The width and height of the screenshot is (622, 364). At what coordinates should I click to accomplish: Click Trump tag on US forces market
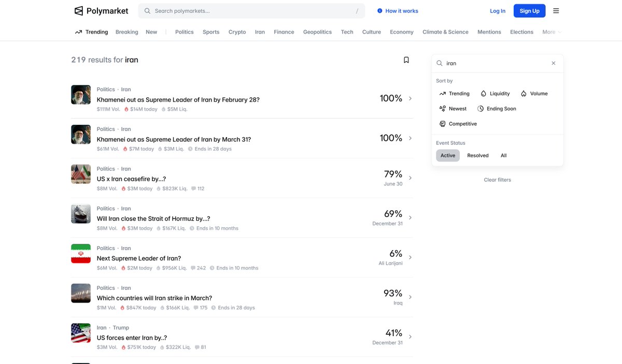pyautogui.click(x=121, y=328)
